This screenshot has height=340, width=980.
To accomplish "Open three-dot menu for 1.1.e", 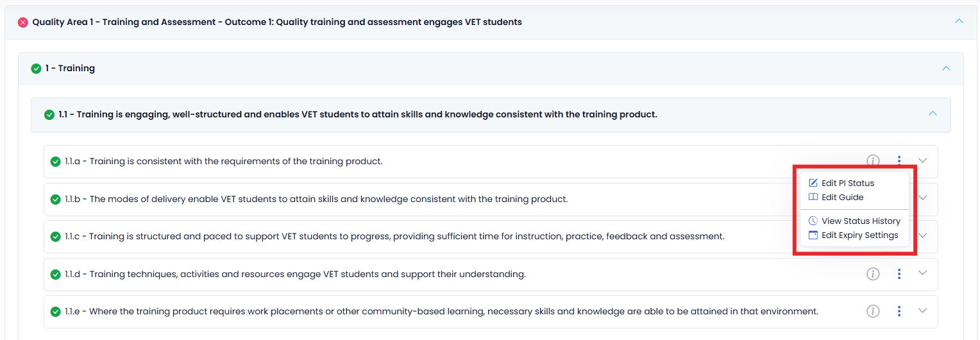I will pos(899,311).
